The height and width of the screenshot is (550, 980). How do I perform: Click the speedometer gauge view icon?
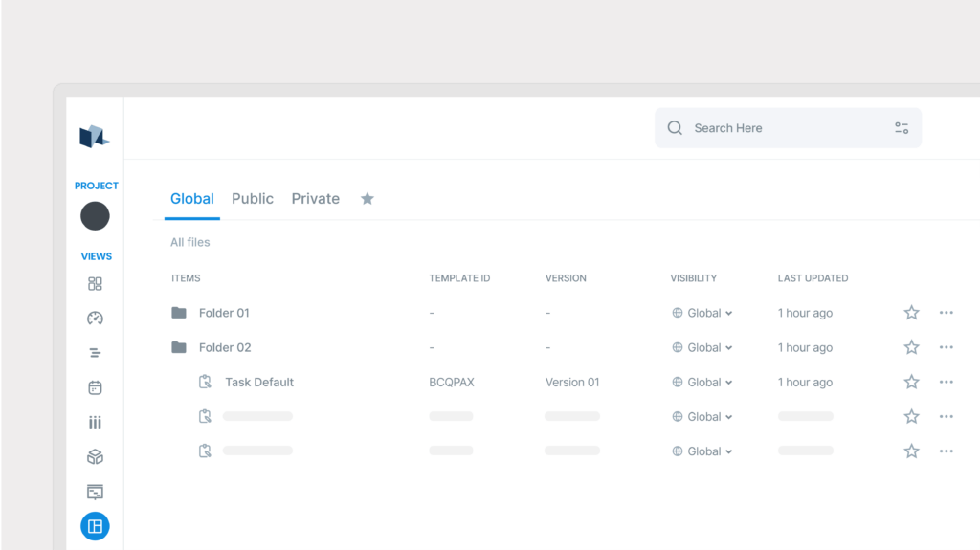click(x=95, y=319)
